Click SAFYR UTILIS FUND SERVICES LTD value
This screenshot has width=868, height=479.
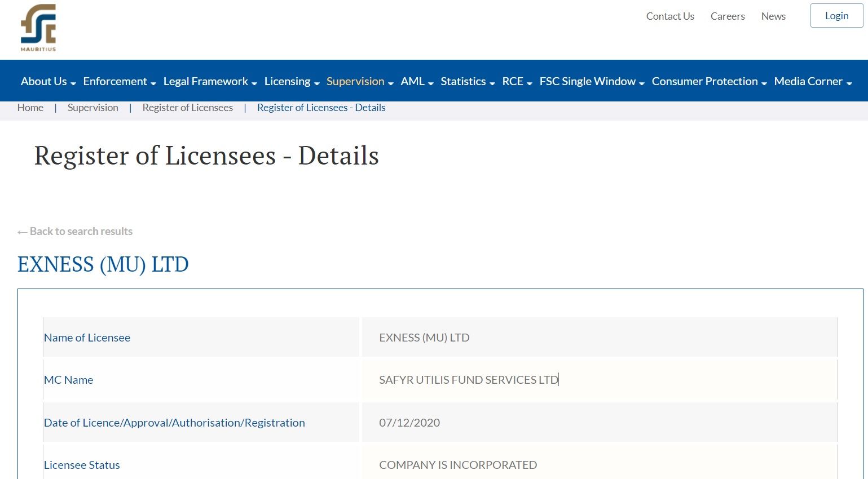[x=469, y=380]
